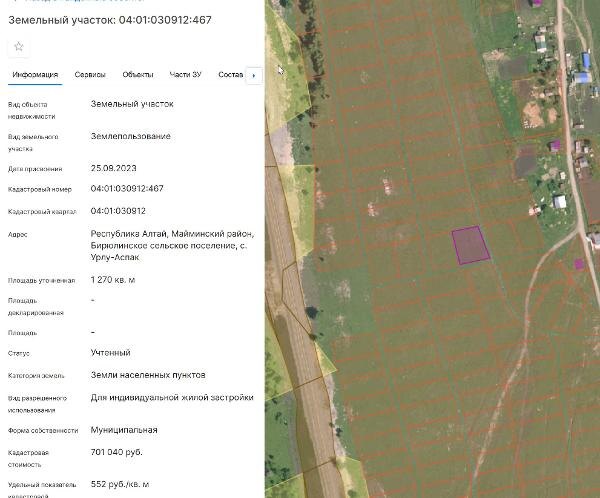The height and width of the screenshot is (498, 600).
Task: Switch to the Сервисы tab
Action: [90, 75]
